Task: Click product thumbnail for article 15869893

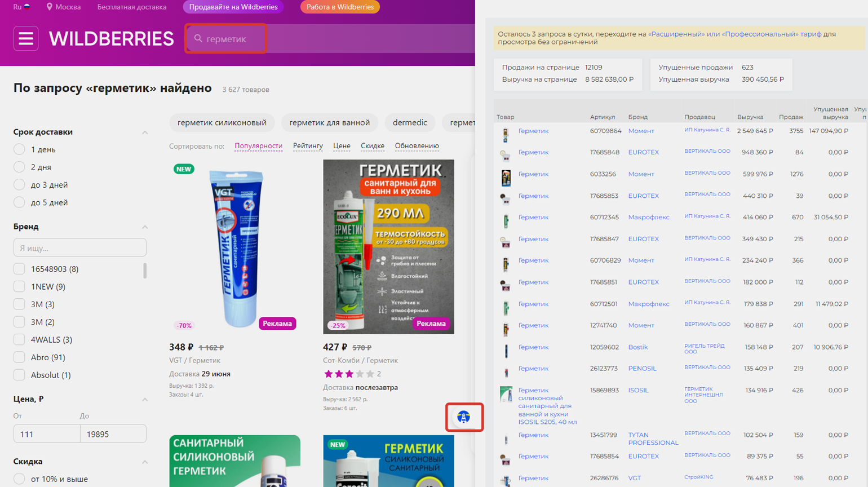Action: [506, 394]
